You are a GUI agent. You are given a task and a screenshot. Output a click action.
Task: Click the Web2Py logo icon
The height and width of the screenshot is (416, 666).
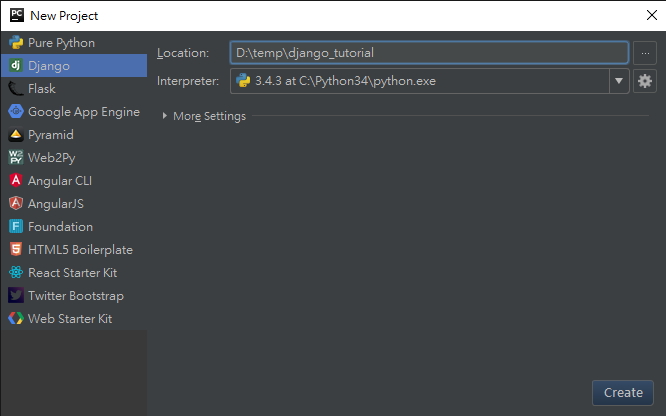pyautogui.click(x=16, y=158)
